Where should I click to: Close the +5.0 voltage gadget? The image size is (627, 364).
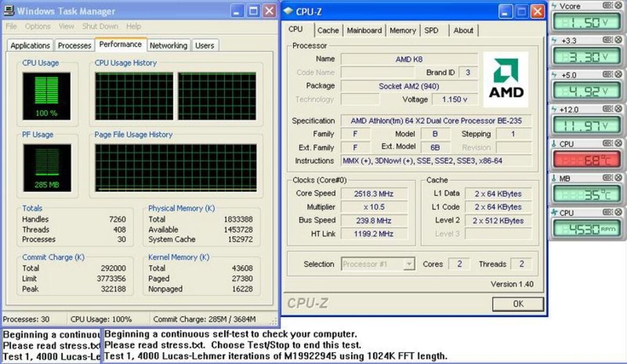(618, 74)
